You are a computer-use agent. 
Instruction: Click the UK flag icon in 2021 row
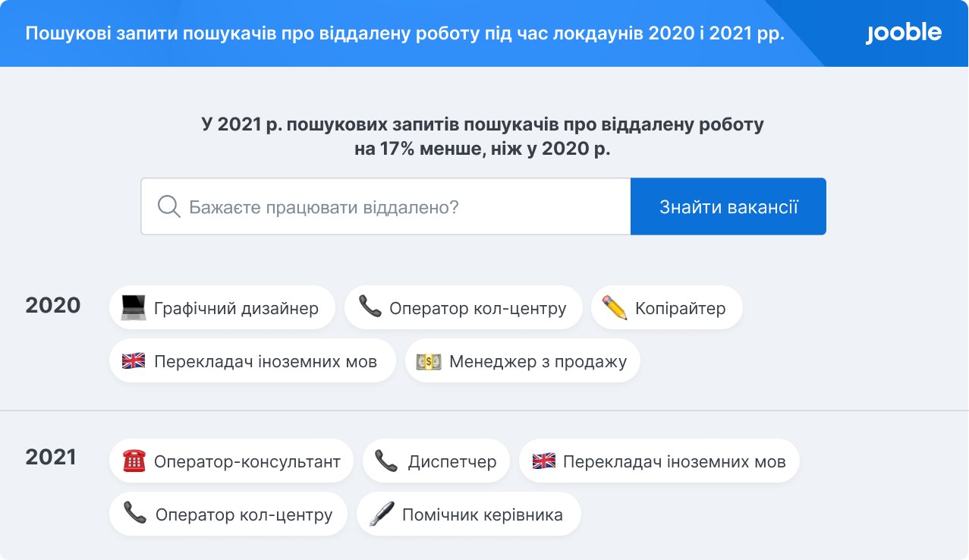[543, 461]
